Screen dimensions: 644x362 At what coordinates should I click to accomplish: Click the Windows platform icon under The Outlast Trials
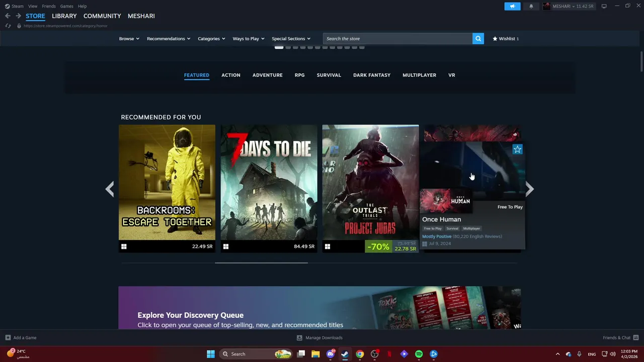(x=328, y=246)
